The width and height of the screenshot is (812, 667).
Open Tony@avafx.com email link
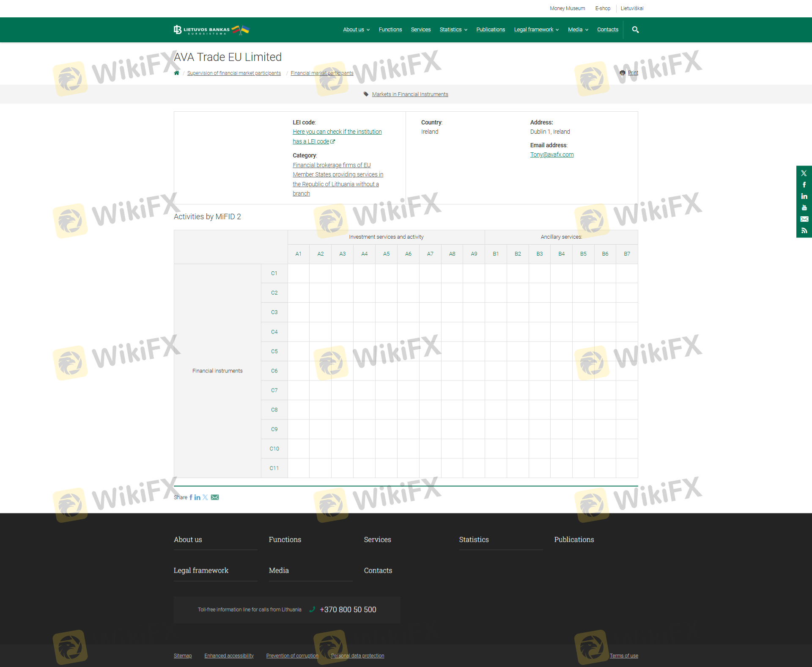(551, 155)
